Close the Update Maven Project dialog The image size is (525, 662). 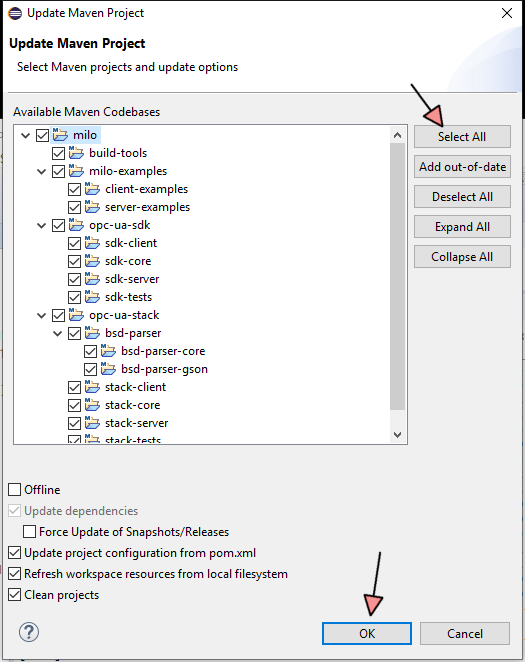(x=507, y=13)
